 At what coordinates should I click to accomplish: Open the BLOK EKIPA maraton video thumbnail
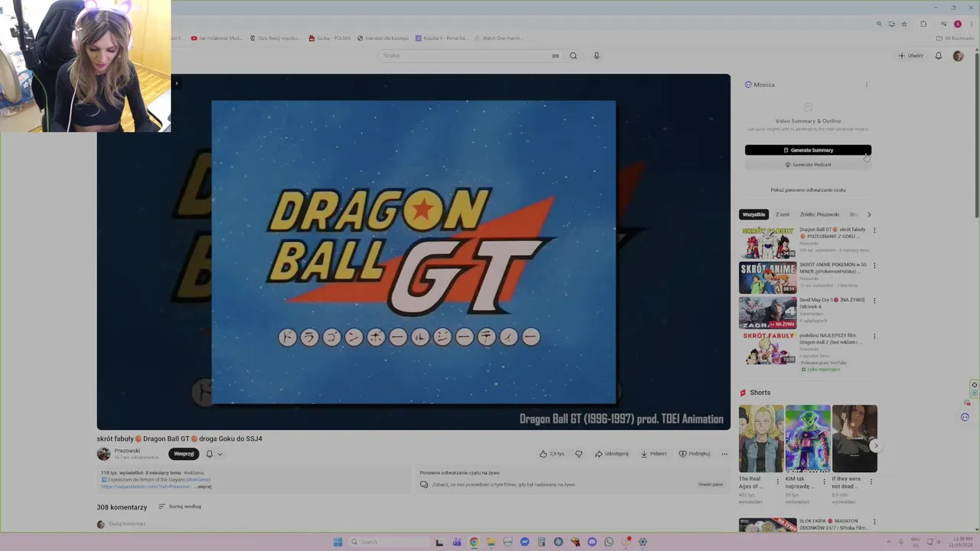click(767, 525)
